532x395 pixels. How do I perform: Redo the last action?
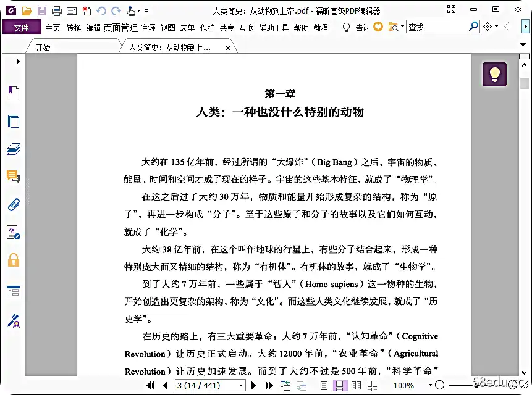[x=116, y=11]
